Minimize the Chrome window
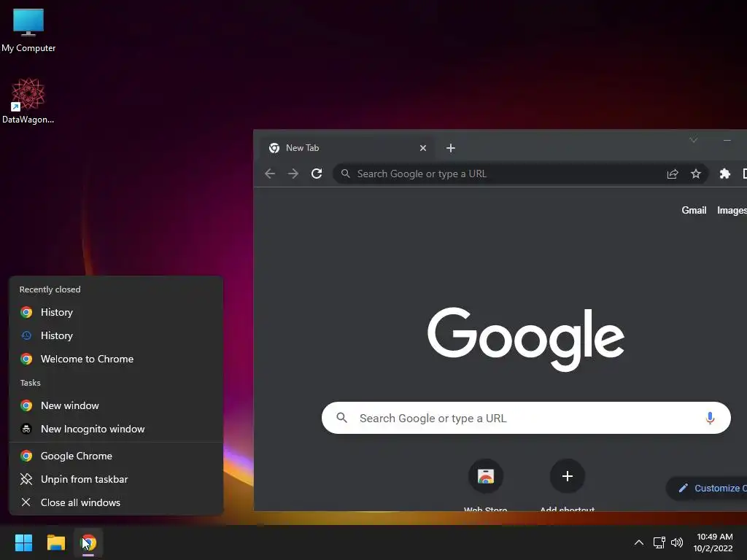The width and height of the screenshot is (747, 560). pos(727,140)
